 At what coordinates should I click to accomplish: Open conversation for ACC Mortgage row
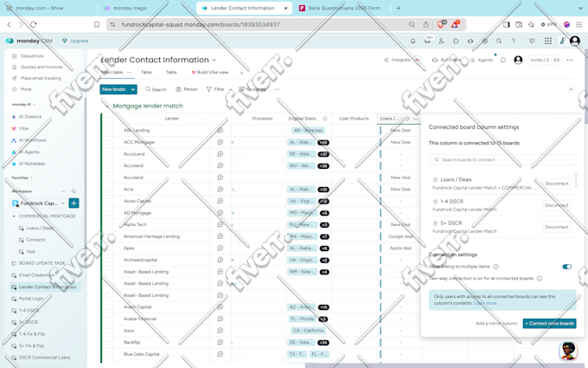(220, 142)
